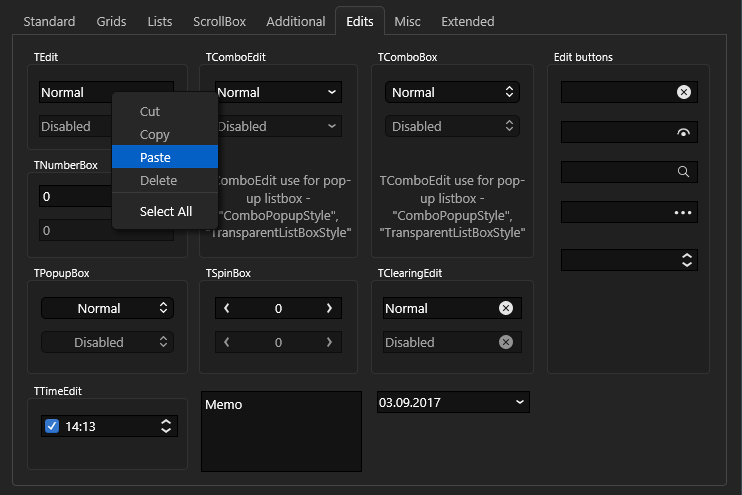Choose Paste from the context menu
This screenshot has width=742, height=495.
[165, 157]
